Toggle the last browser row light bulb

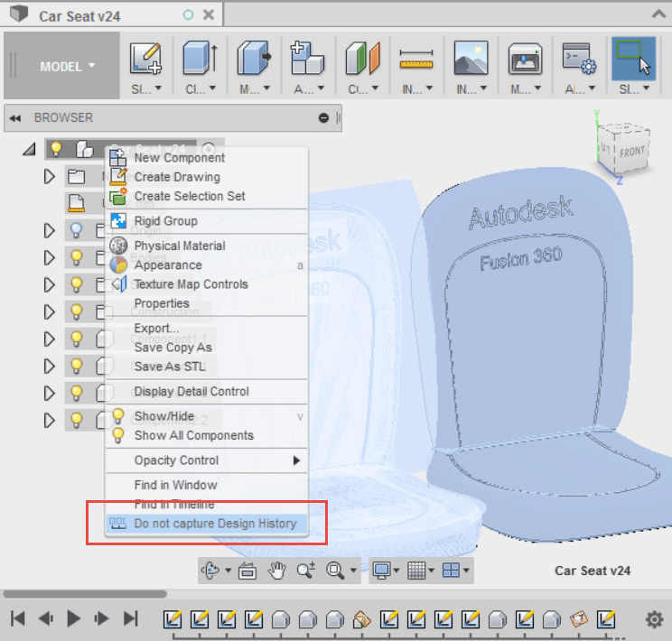(x=76, y=421)
